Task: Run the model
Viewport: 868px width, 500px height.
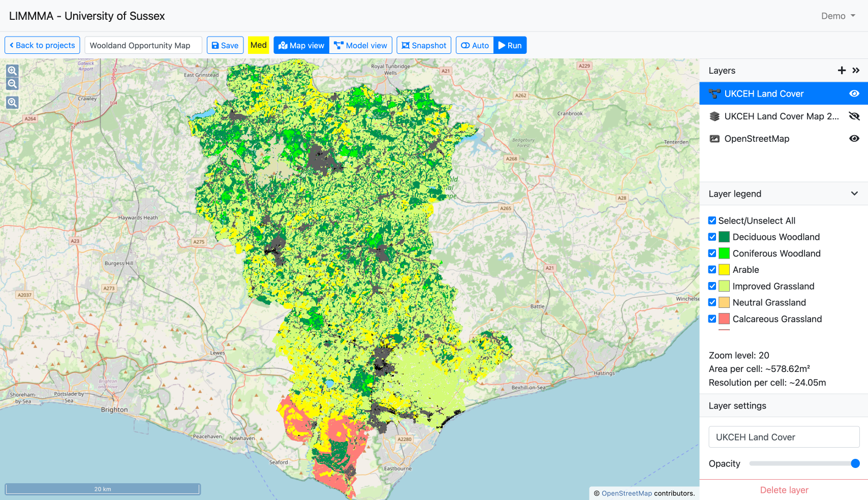Action: pos(510,45)
